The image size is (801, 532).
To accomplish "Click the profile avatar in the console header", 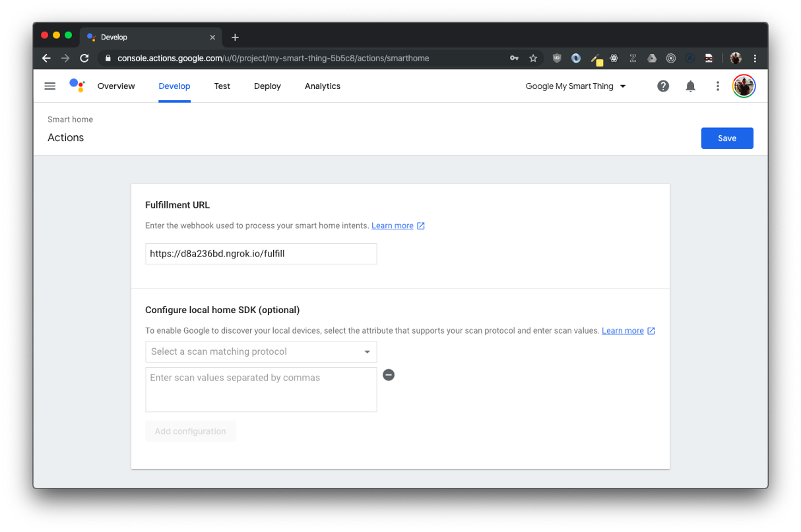I will 744,86.
